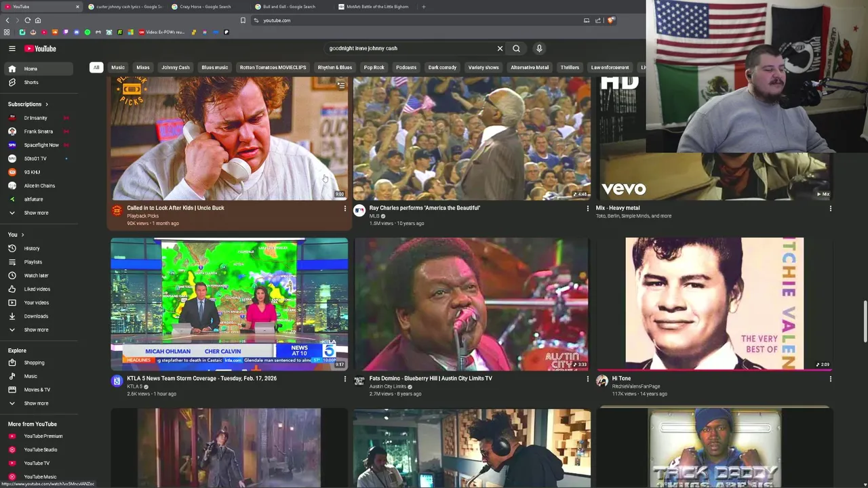Image resolution: width=868 pixels, height=488 pixels.
Task: Select the Blues music filter chip
Action: click(214, 67)
